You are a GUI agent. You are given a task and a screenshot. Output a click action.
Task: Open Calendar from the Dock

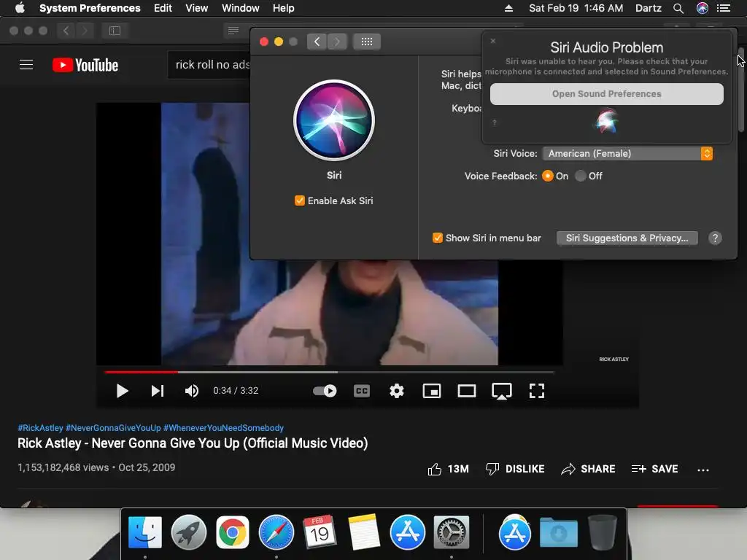pos(320,532)
